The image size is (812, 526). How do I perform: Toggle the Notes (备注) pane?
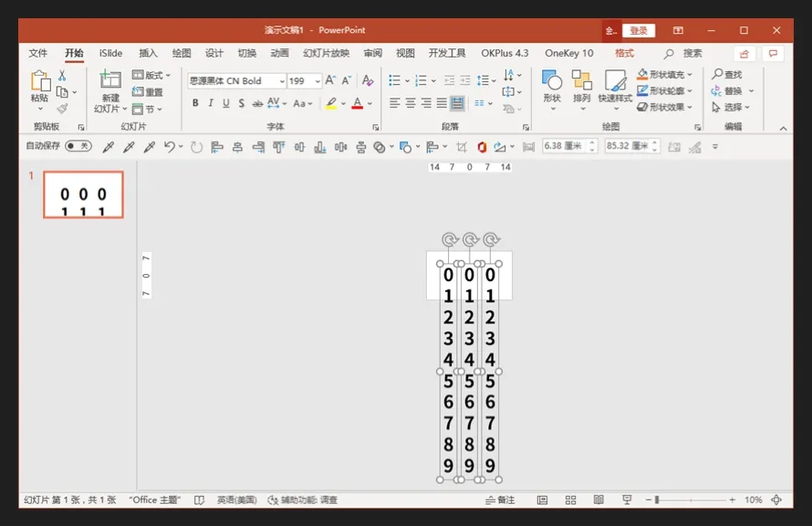click(500, 500)
